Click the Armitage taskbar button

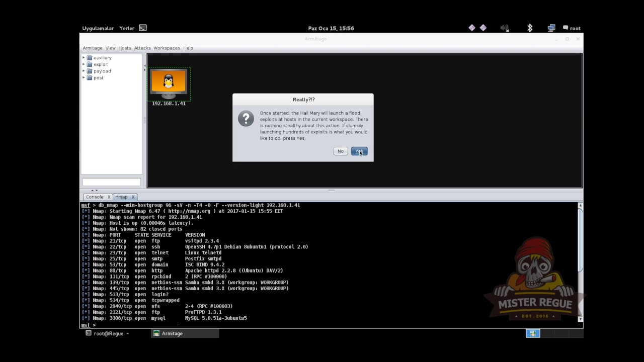click(x=185, y=333)
